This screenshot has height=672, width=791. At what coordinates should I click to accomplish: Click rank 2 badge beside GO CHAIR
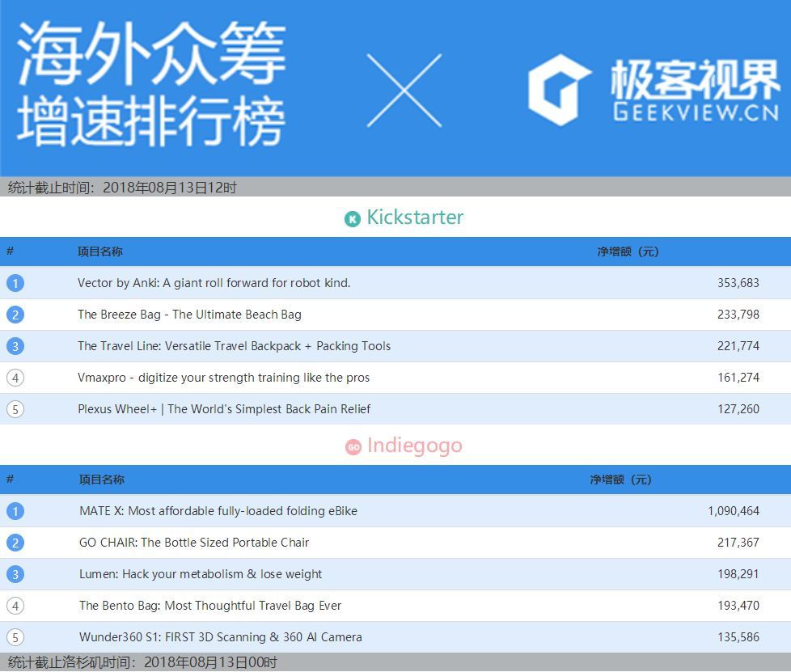coord(15,543)
